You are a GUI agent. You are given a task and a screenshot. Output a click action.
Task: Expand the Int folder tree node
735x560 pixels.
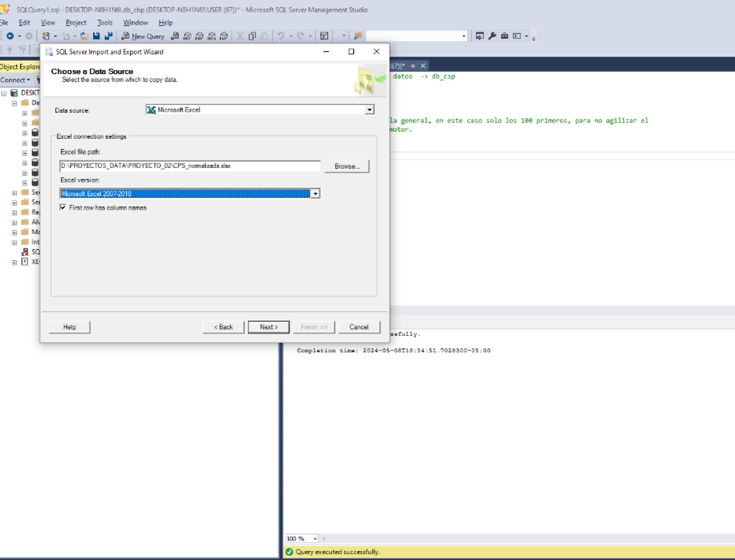click(14, 242)
